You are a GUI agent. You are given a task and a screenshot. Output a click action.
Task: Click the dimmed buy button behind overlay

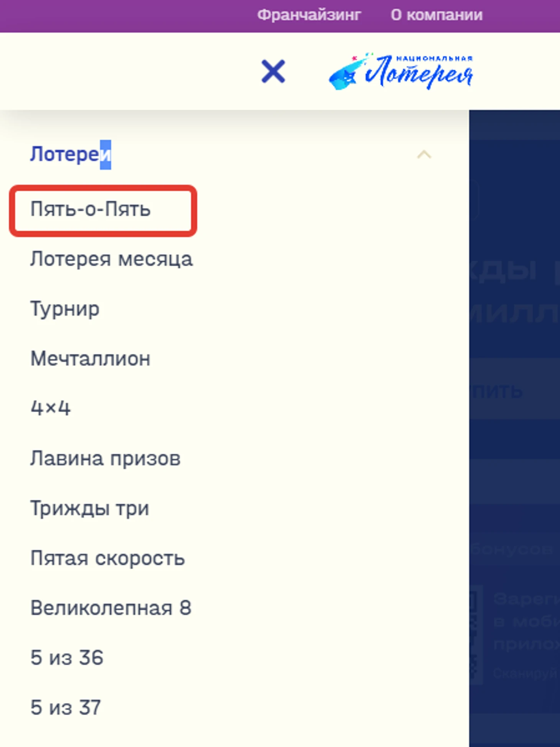(514, 389)
